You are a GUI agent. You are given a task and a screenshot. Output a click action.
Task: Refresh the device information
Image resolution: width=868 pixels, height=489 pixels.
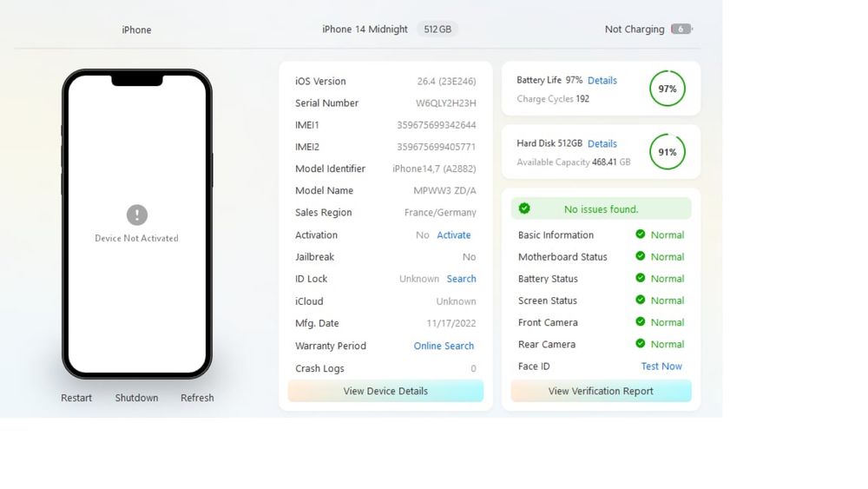(197, 398)
